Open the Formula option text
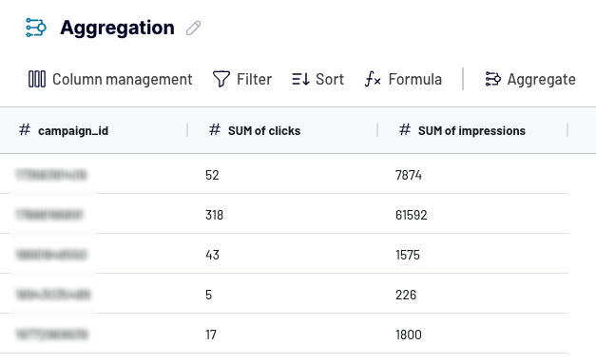 click(x=415, y=80)
